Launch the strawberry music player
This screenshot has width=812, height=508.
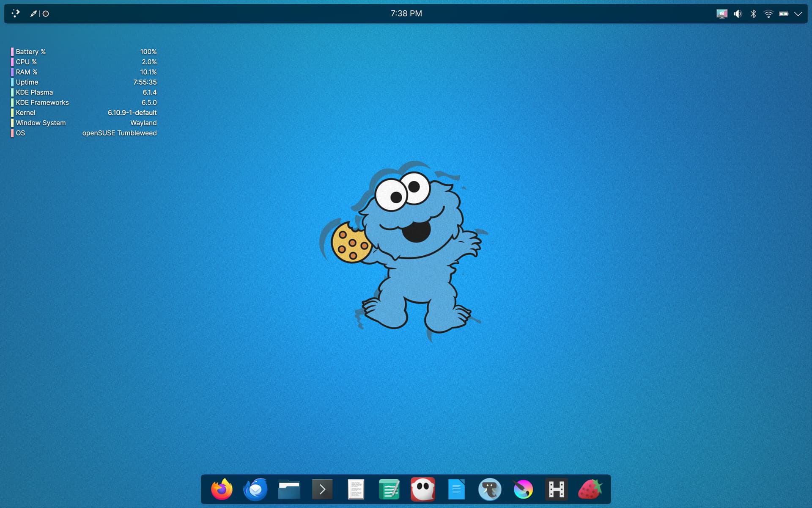tap(590, 489)
